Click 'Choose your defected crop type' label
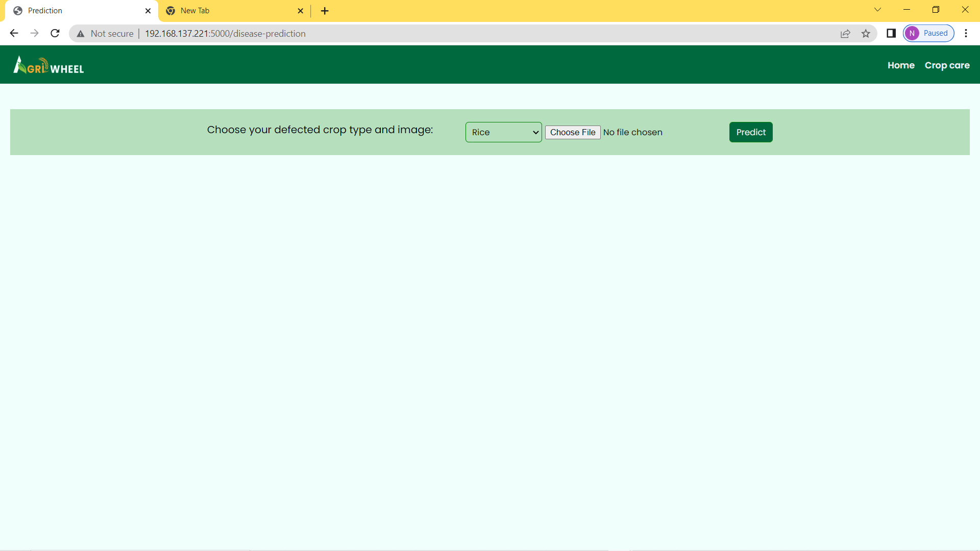The image size is (980, 551). pyautogui.click(x=320, y=130)
